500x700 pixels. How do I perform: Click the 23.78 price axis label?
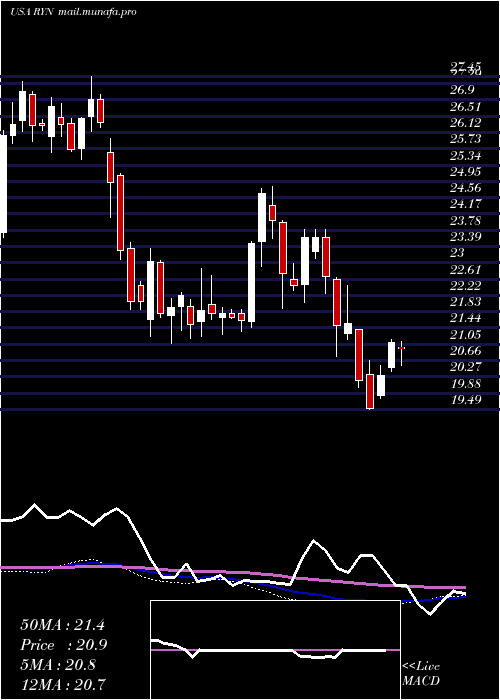(x=466, y=221)
